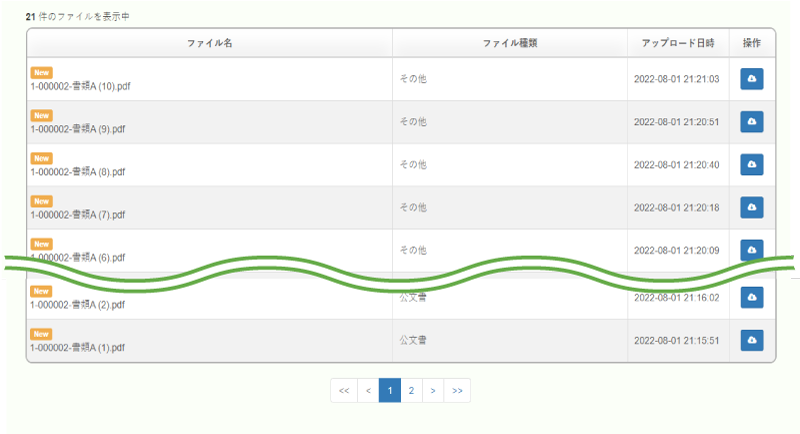Click the 公文書 type of 書類A (1).pdf
This screenshot has height=434, width=800.
coord(413,340)
